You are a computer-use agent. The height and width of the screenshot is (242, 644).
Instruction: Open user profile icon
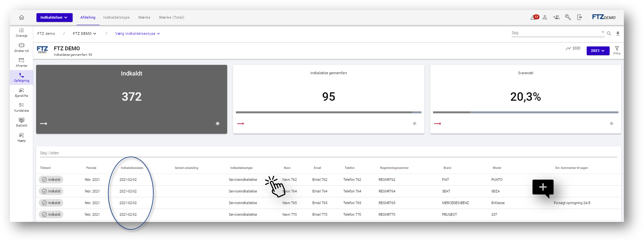545,17
